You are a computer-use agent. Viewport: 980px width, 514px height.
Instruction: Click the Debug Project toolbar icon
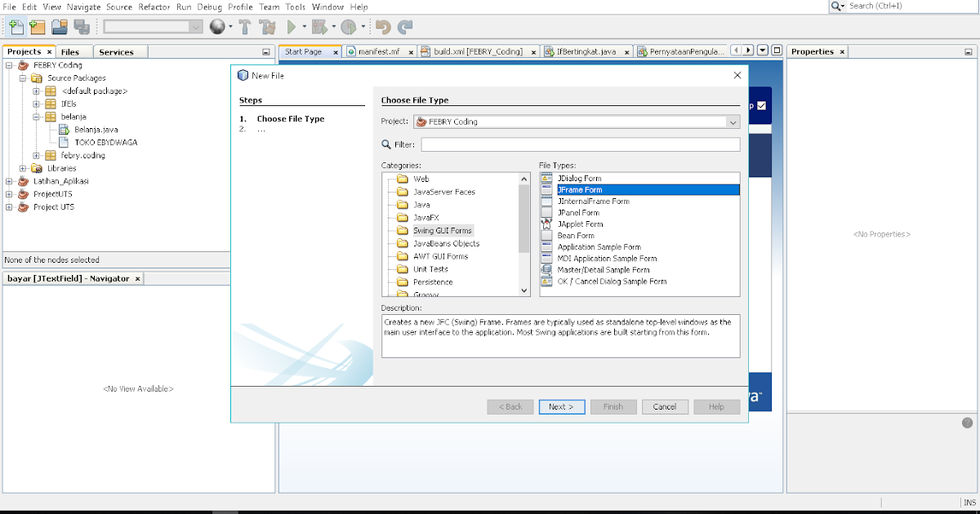[x=318, y=26]
